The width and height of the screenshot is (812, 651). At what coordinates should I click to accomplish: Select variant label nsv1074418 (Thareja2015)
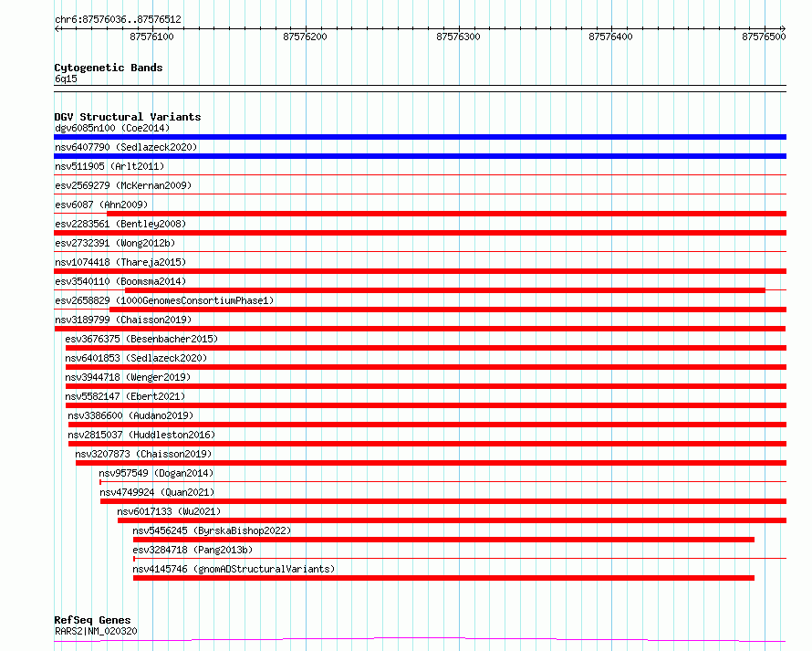tap(120, 262)
